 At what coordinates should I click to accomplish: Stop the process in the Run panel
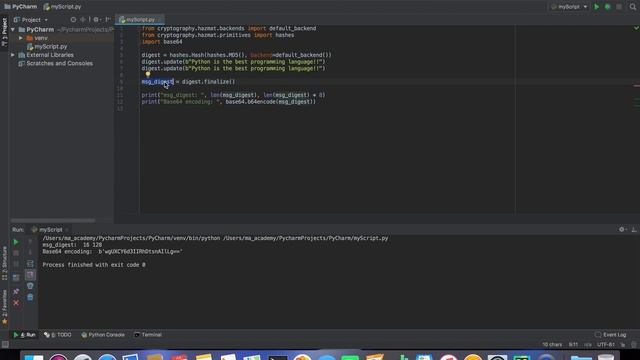pos(16,253)
